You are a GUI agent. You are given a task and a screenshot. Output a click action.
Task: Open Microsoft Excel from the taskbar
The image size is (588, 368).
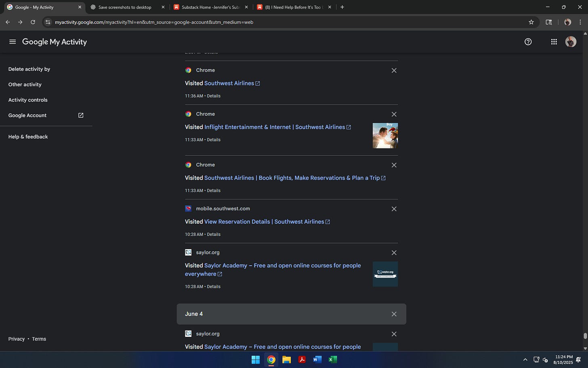(333, 360)
